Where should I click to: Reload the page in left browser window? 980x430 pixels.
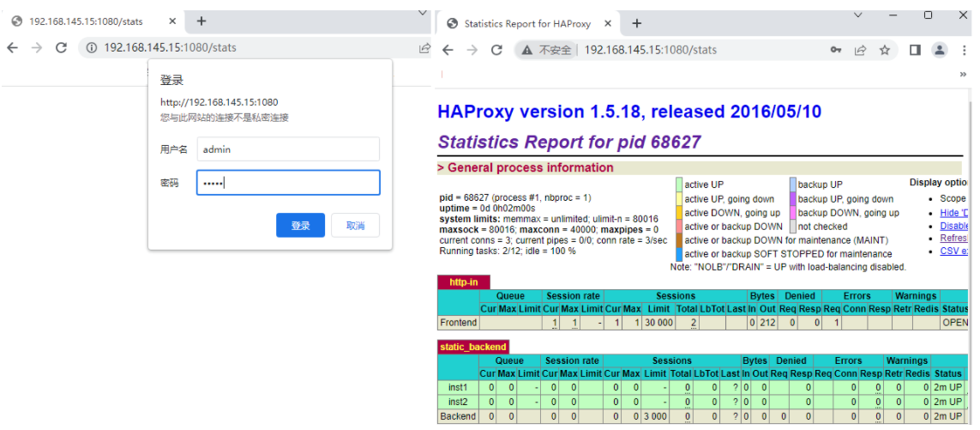(61, 47)
